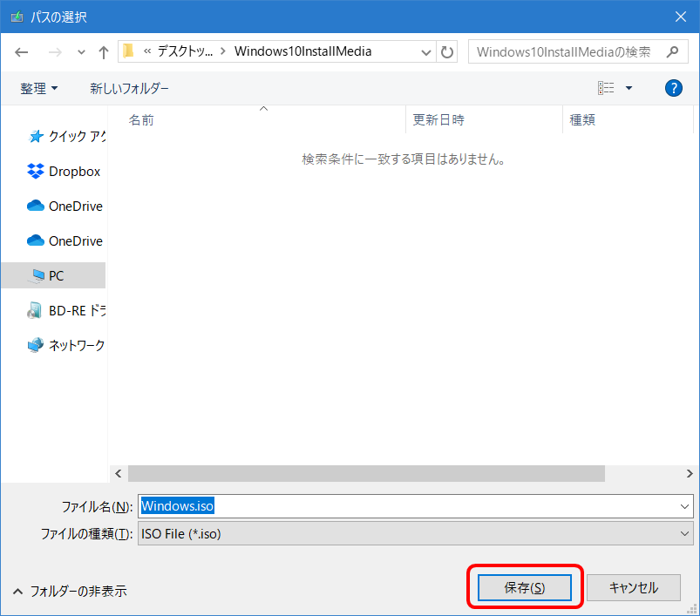Sort files by the 名前 column header
The height and width of the screenshot is (616, 700).
[141, 119]
